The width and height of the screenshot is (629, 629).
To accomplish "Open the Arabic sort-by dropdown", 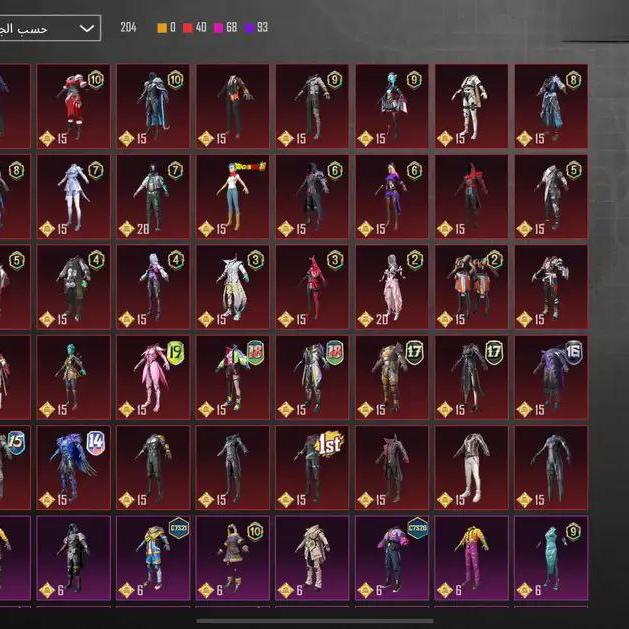I will pos(50,28).
